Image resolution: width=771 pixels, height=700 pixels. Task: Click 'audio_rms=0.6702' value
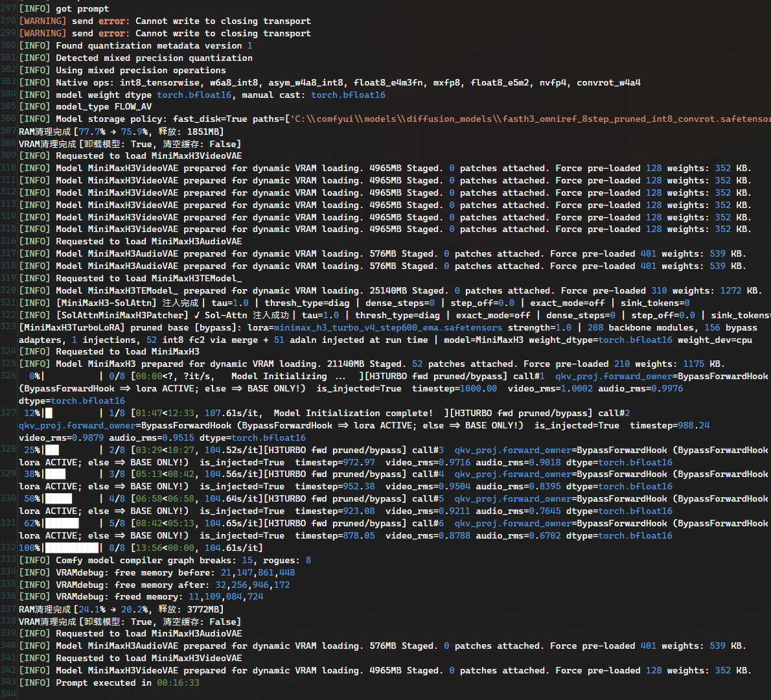[x=518, y=536]
